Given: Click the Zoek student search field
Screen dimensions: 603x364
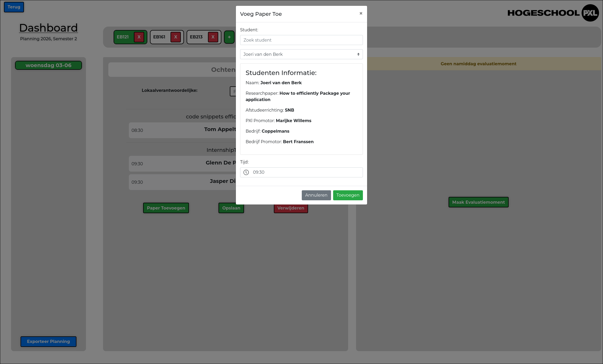Looking at the screenshot, I should (301, 40).
